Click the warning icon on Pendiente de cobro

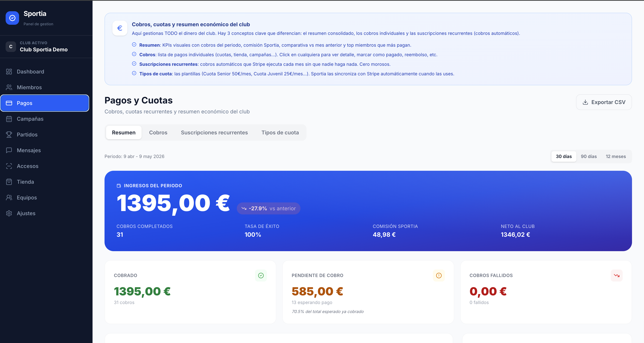click(x=439, y=276)
